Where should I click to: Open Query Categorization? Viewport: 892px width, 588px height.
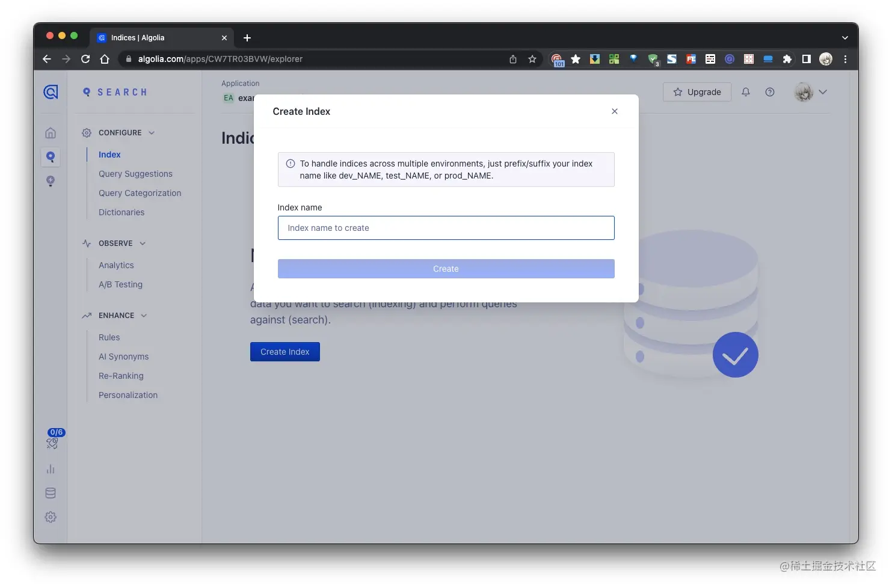140,193
